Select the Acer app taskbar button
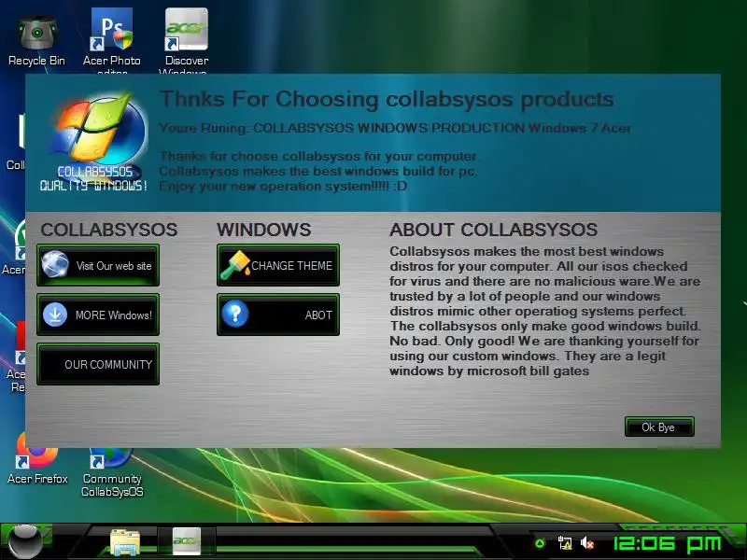This screenshot has height=560, width=747. click(187, 541)
